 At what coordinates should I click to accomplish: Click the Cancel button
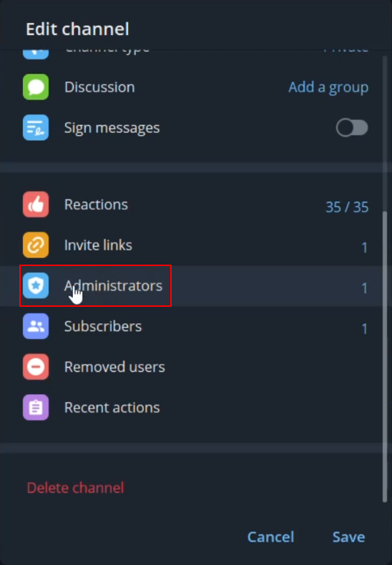[270, 537]
